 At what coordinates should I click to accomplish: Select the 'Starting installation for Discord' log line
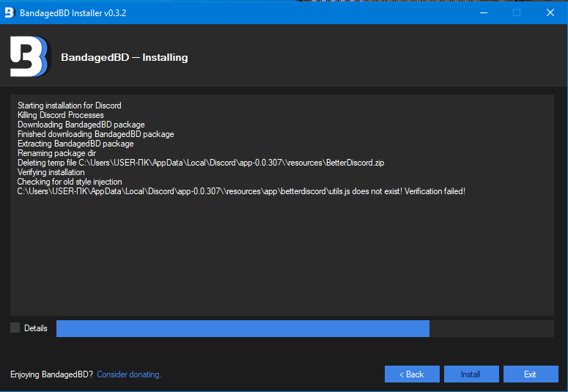[70, 106]
